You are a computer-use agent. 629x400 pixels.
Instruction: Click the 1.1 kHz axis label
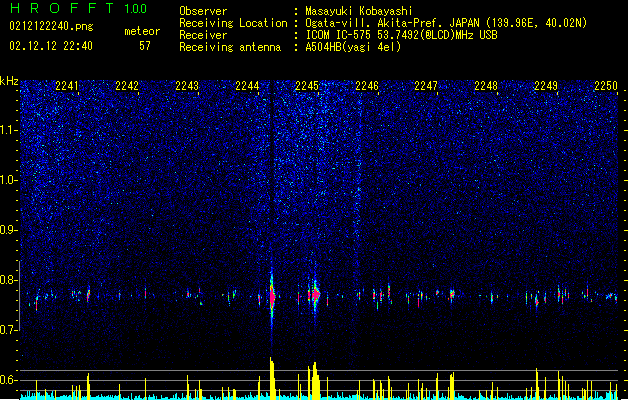9,131
